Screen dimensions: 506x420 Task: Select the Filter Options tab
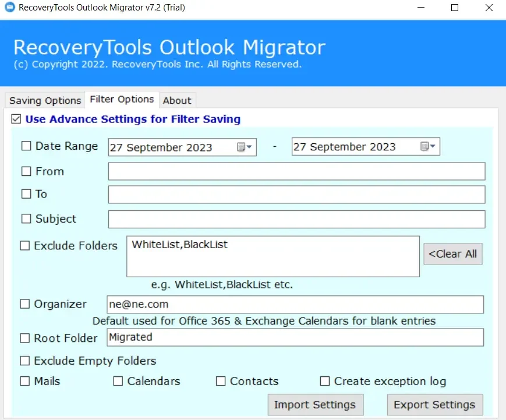pos(122,100)
